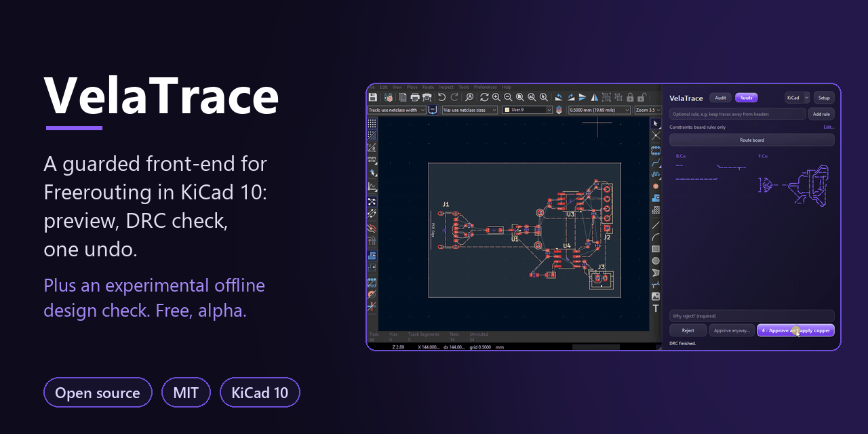Switch to the Audit tab
The height and width of the screenshot is (434, 868).
pyautogui.click(x=720, y=98)
